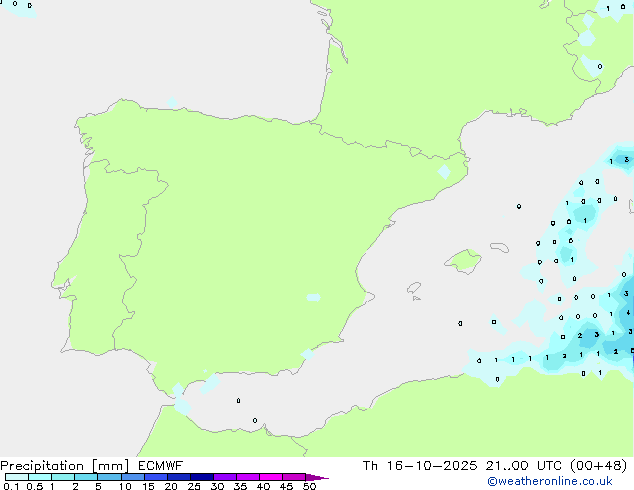The height and width of the screenshot is (490, 634).
Task: Select the magenta legend swatch between 40 and 45
Action: tap(271, 477)
